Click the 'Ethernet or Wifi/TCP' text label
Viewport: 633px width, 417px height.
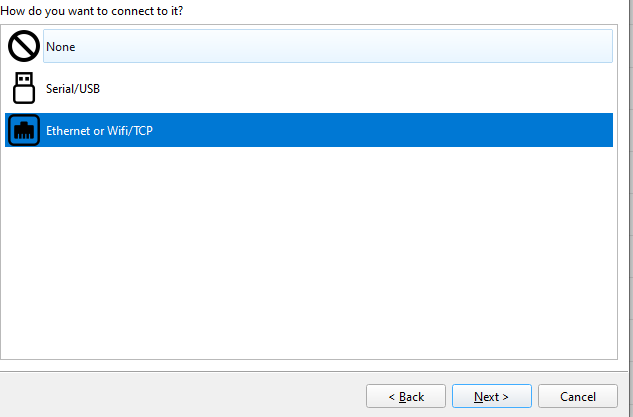(x=99, y=131)
